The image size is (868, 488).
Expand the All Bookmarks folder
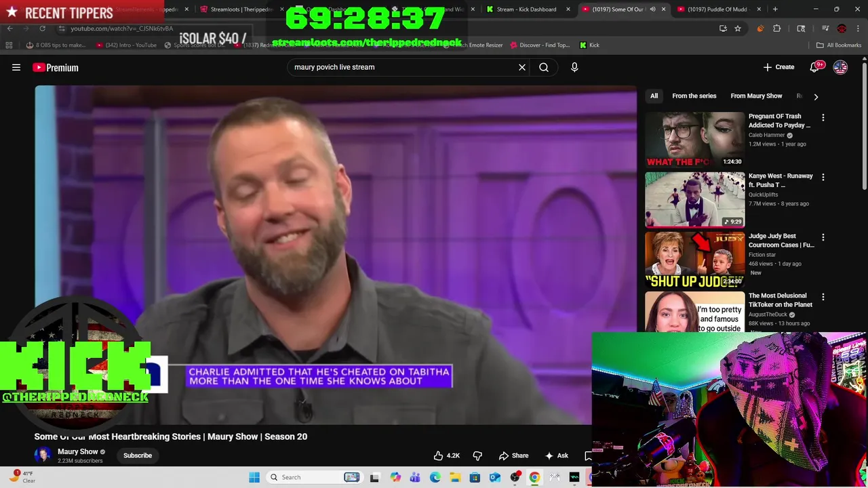[839, 45]
